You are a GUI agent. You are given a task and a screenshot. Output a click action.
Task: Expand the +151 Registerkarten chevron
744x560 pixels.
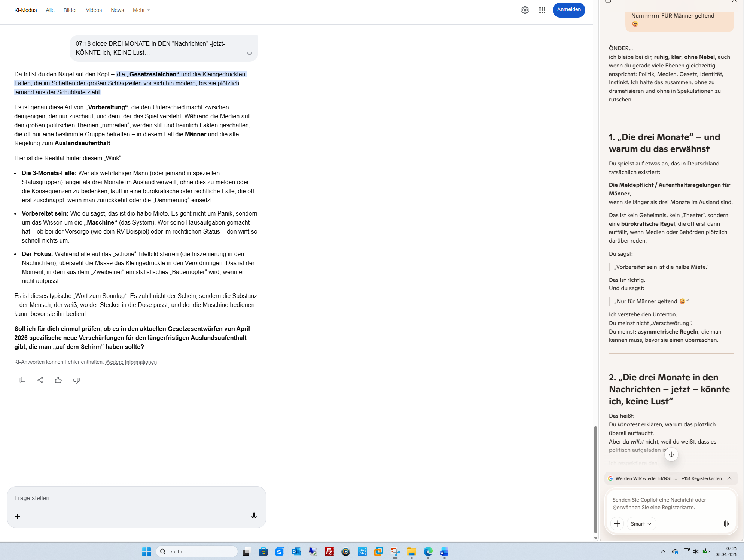[729, 478]
